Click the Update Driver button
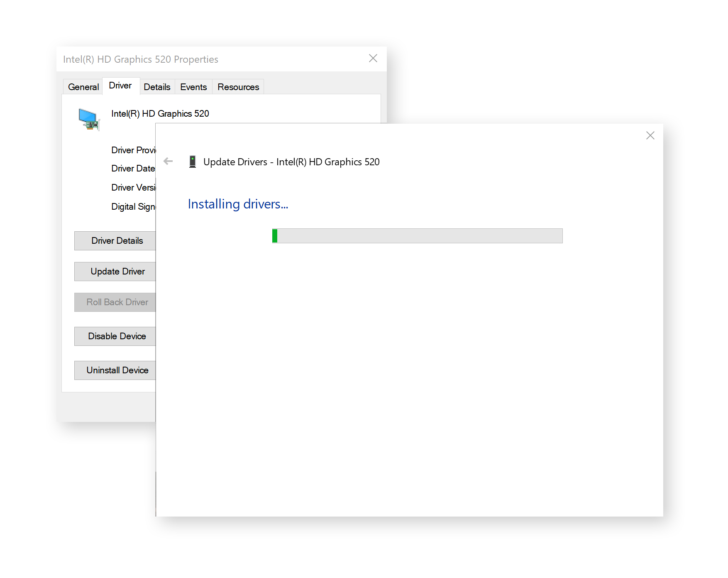The width and height of the screenshot is (728, 578). pos(115,272)
